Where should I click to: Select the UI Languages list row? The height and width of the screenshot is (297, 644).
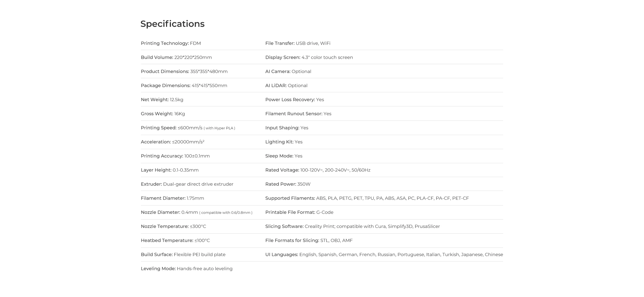coord(384,254)
